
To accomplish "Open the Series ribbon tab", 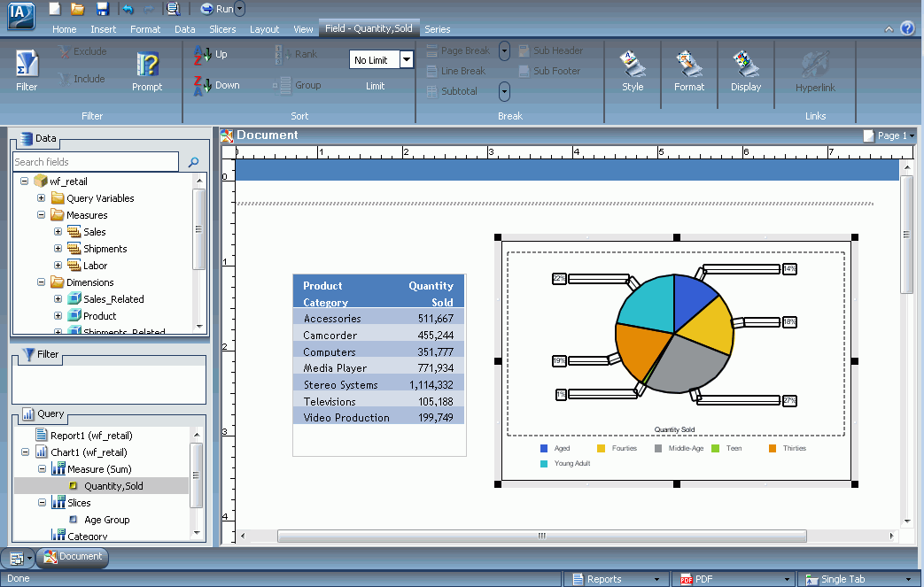I will tap(438, 29).
